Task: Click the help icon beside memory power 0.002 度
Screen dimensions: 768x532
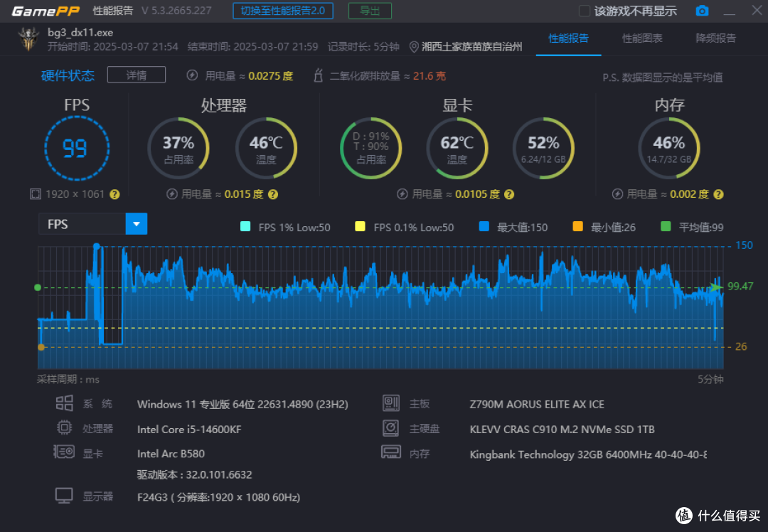Action: coord(718,194)
